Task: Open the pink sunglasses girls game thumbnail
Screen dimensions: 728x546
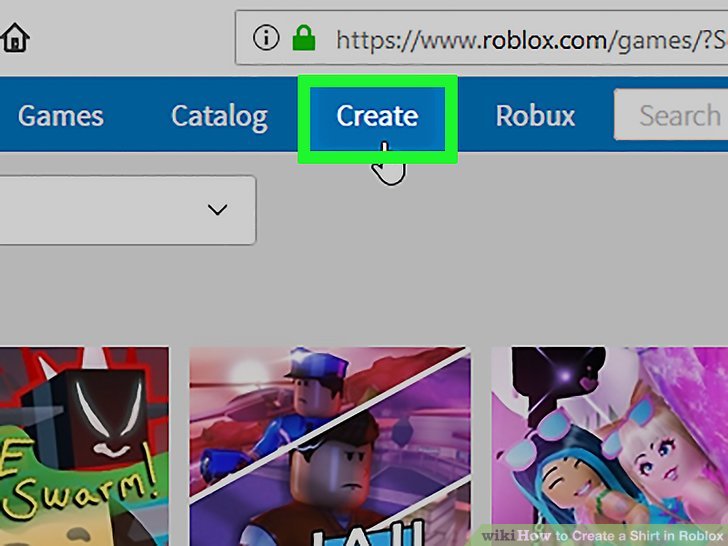Action: 610,446
